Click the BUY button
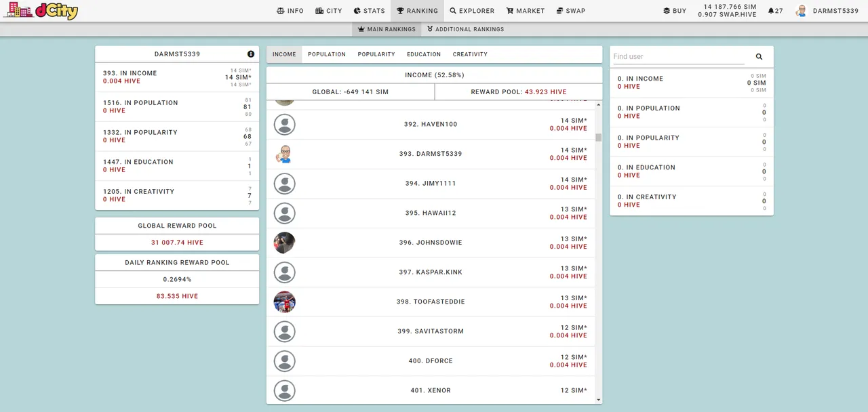 (x=675, y=11)
